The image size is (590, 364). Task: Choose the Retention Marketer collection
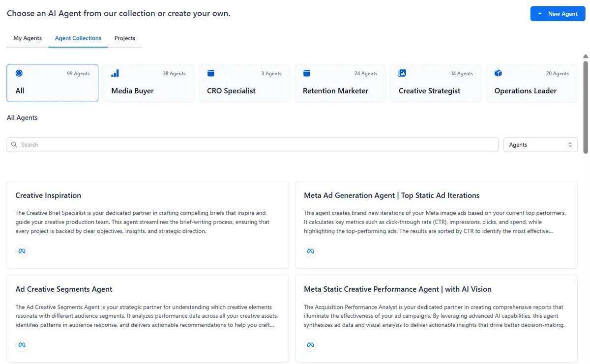340,83
